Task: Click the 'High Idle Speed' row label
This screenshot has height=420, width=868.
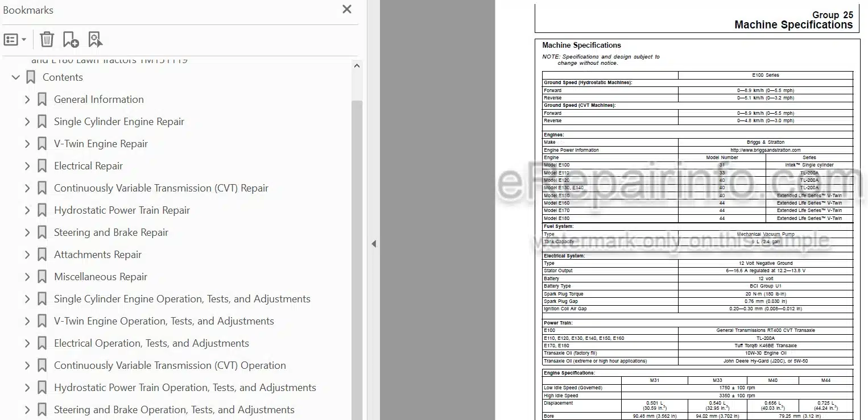Action: tap(561, 396)
